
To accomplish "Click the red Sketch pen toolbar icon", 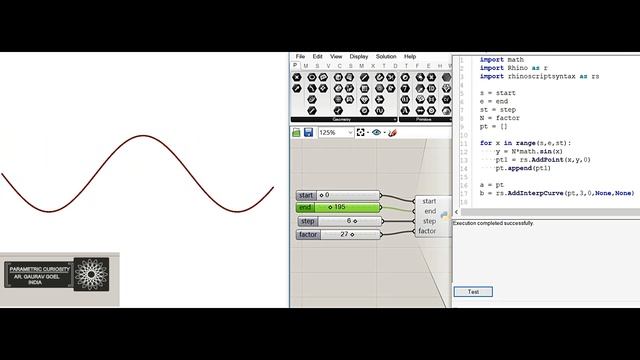I will [x=392, y=132].
